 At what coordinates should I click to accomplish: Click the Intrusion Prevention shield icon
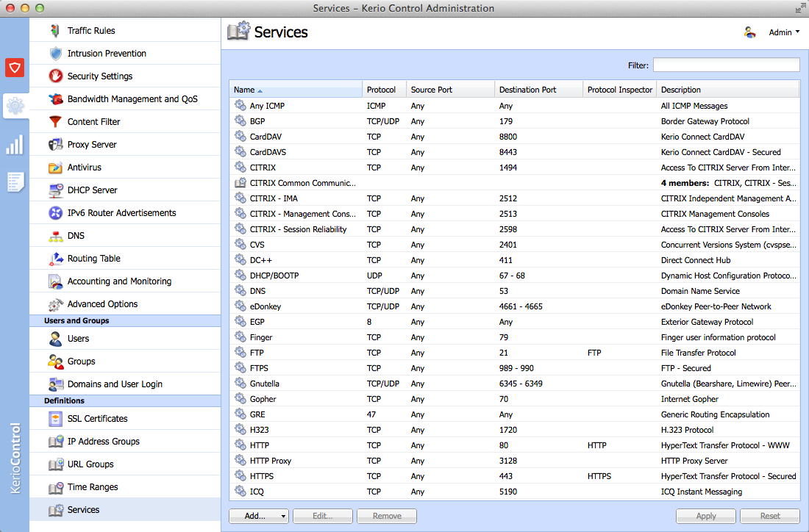pyautogui.click(x=55, y=53)
